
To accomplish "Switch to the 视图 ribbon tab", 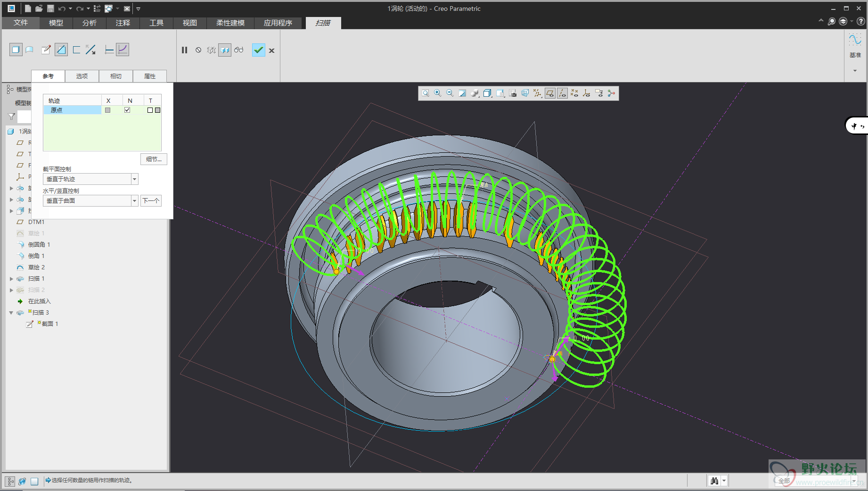I will click(x=189, y=23).
